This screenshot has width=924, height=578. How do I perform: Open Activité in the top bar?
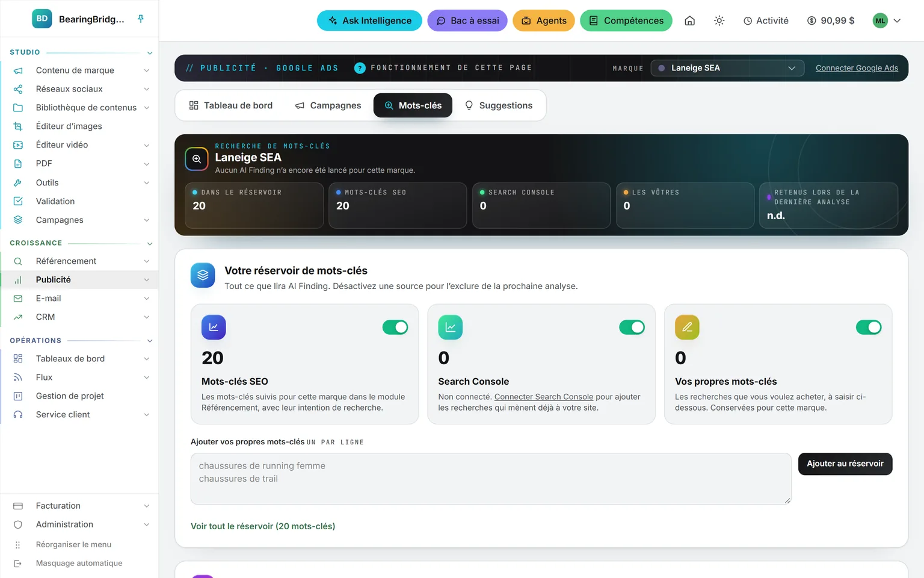[x=766, y=20]
